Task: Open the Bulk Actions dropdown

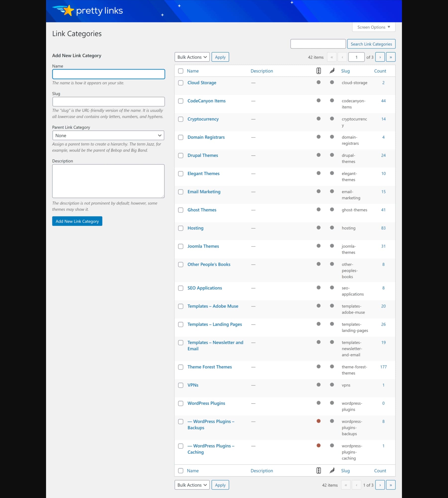Action: pyautogui.click(x=192, y=57)
